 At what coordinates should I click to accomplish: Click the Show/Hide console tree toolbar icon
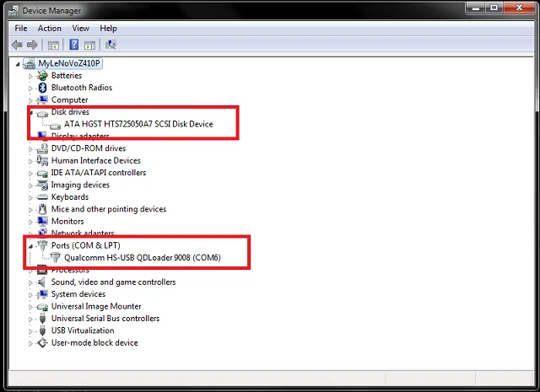(53, 45)
